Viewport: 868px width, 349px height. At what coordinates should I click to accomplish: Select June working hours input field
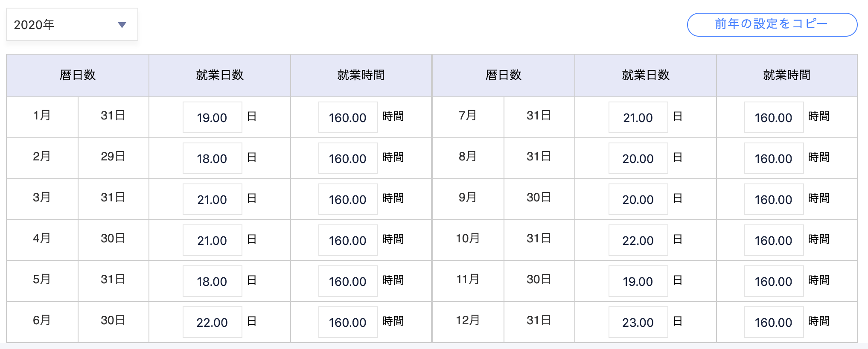coord(348,322)
